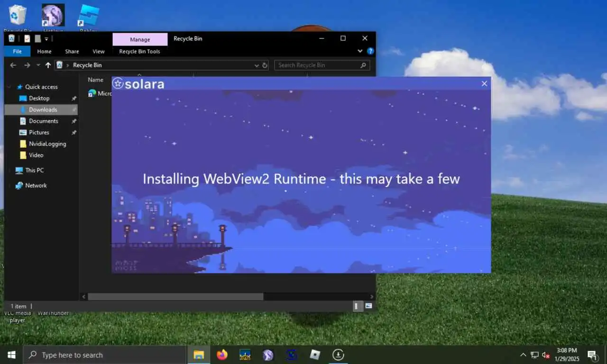Collapse the Quick access tree node
This screenshot has width=607, height=364.
coord(9,87)
